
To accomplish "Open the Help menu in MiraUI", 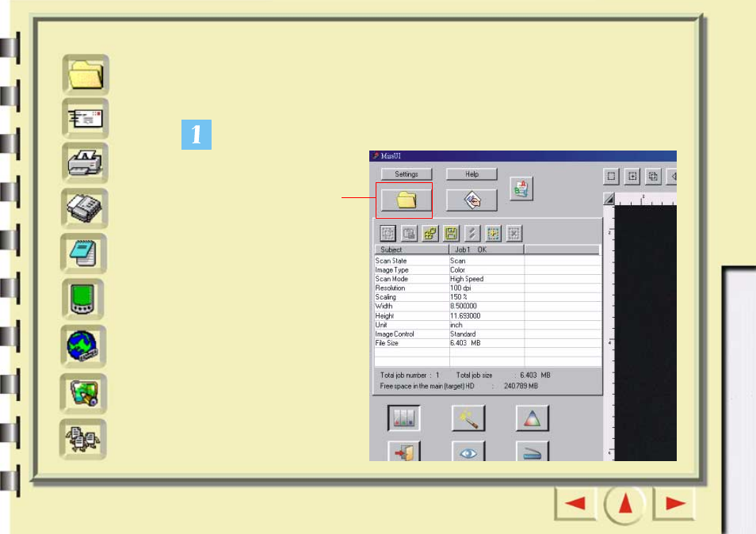I will [472, 174].
